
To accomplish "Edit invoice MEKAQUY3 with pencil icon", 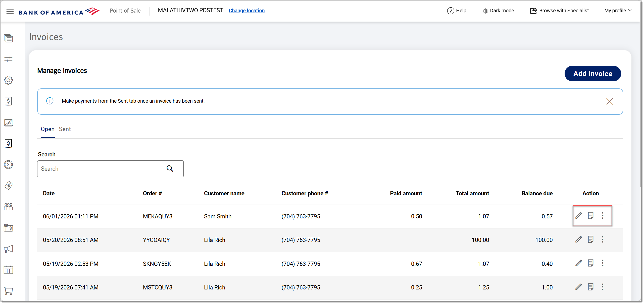I will click(x=579, y=216).
